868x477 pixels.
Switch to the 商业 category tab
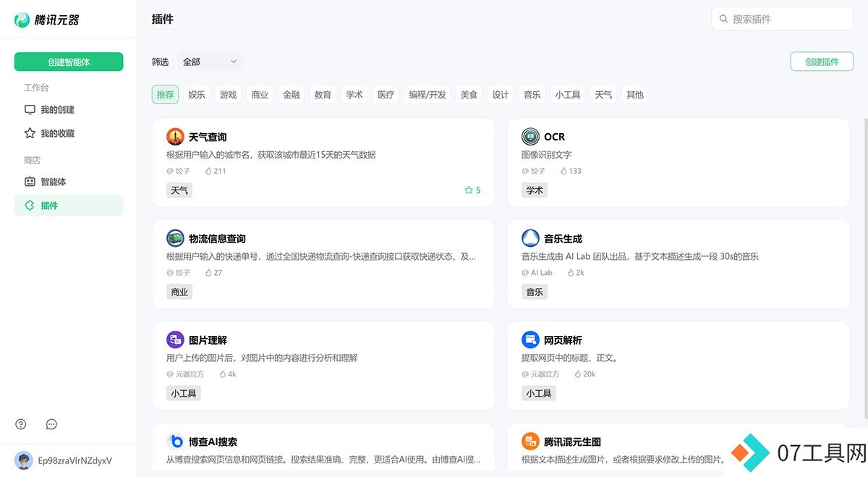pos(260,95)
